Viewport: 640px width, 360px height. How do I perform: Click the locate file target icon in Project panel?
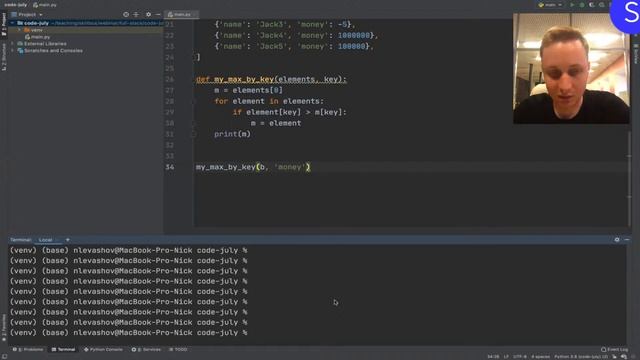(x=126, y=14)
